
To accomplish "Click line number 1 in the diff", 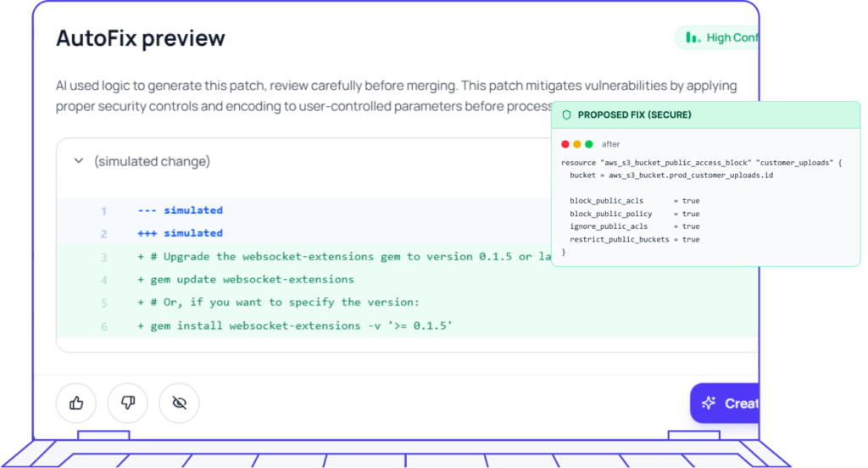I will point(103,210).
